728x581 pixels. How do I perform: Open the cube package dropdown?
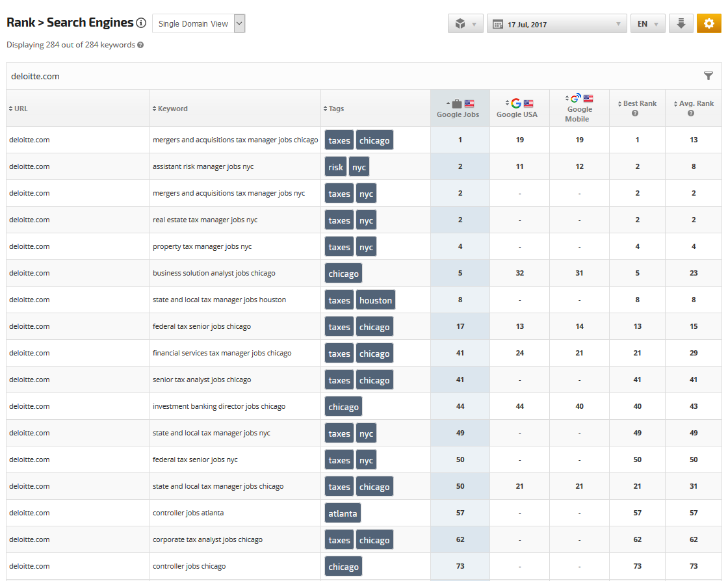tap(465, 24)
